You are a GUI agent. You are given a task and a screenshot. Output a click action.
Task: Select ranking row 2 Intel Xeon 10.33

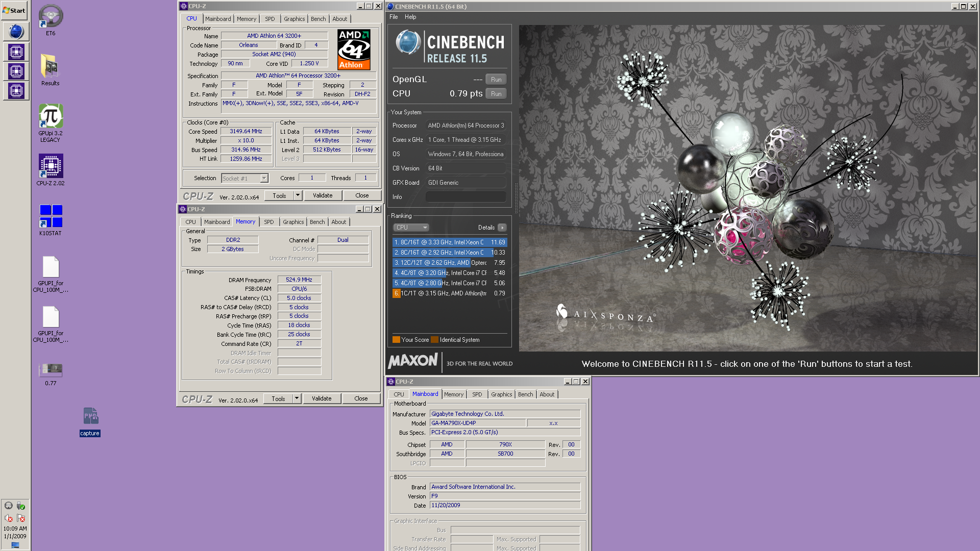click(x=450, y=253)
